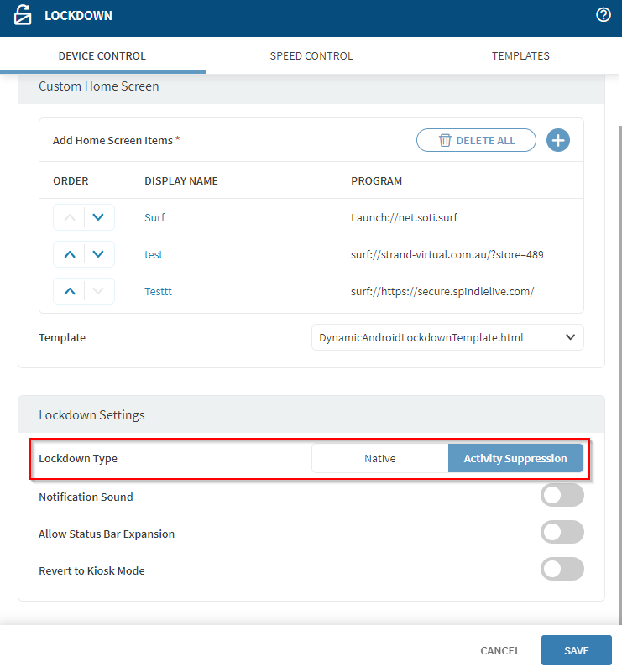Move test item up in order
Viewport: 622px width, 672px height.
click(x=70, y=254)
